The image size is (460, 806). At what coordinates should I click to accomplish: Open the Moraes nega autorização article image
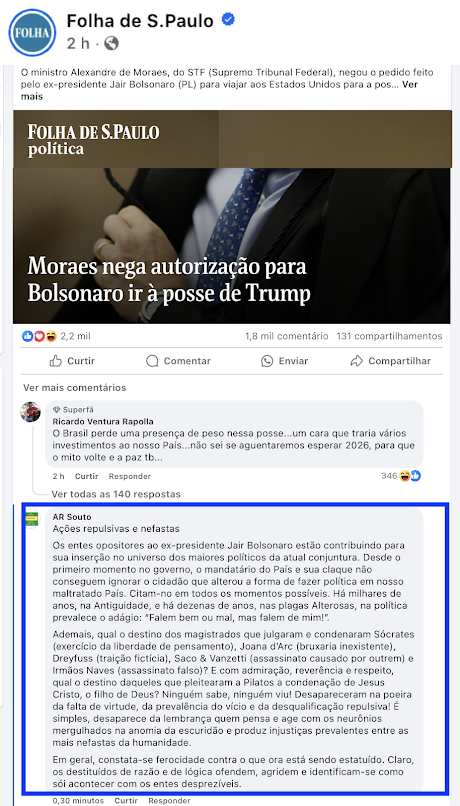(x=232, y=216)
